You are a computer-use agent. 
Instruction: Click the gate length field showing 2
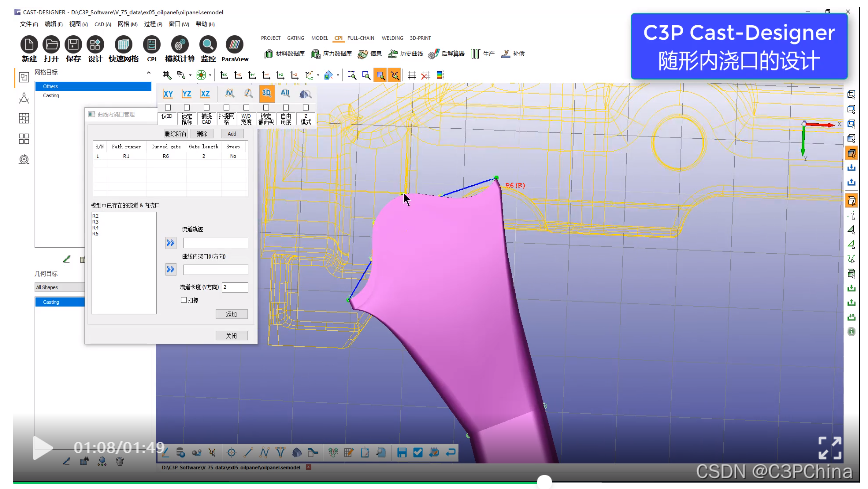pyautogui.click(x=235, y=287)
